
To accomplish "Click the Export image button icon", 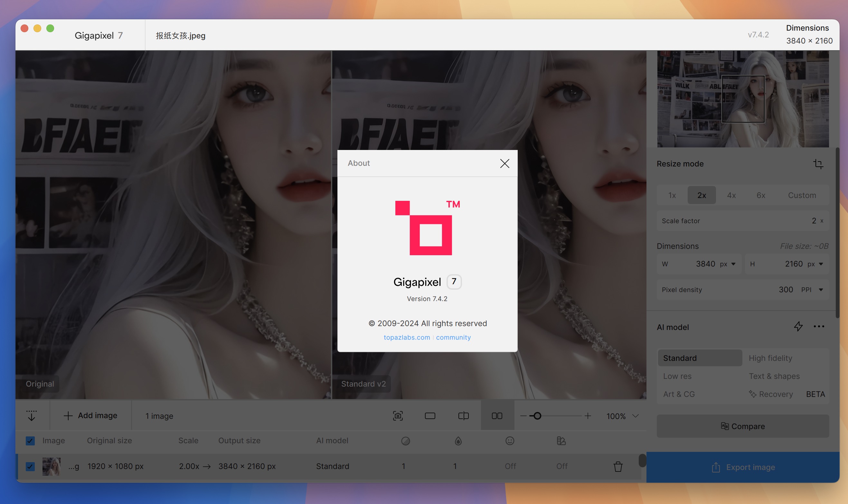I will click(716, 467).
